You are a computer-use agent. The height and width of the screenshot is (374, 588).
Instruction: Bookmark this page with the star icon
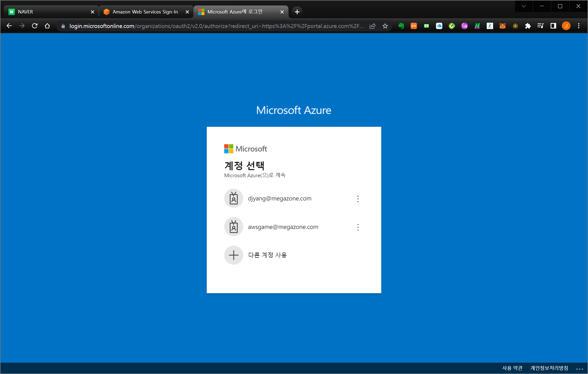[385, 26]
